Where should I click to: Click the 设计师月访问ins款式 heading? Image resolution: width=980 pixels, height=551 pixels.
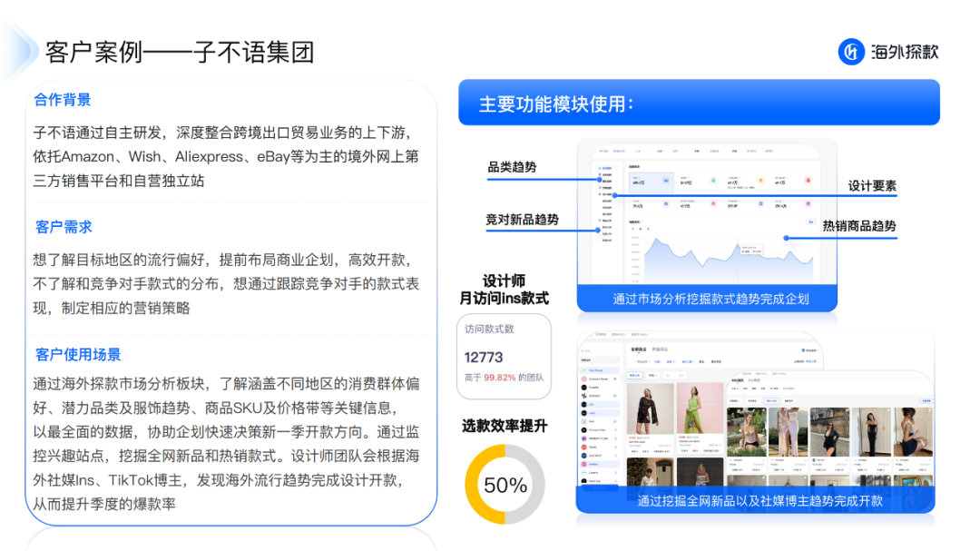click(x=504, y=290)
